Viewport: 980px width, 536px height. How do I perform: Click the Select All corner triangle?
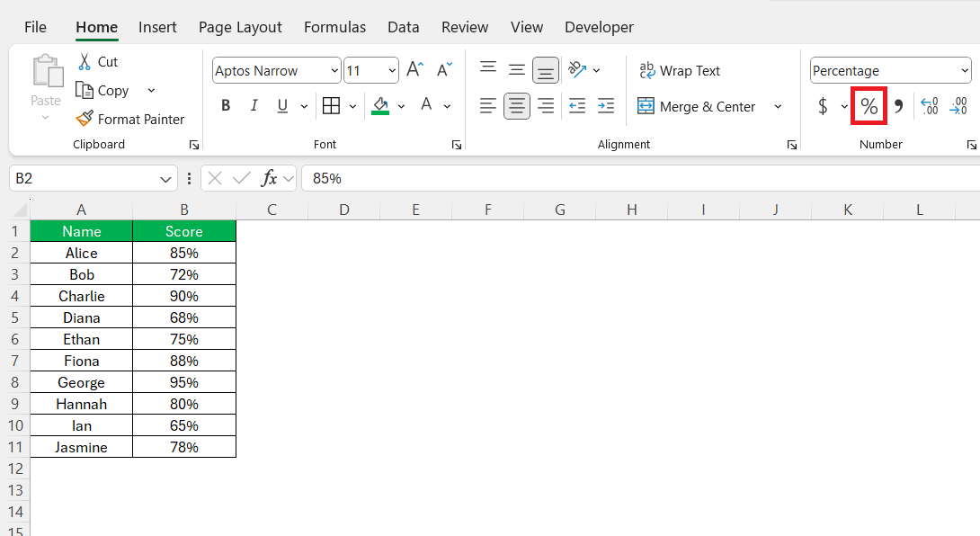(x=21, y=209)
